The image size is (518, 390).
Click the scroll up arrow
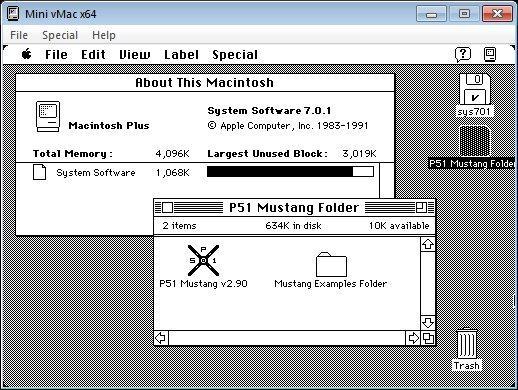click(x=428, y=244)
